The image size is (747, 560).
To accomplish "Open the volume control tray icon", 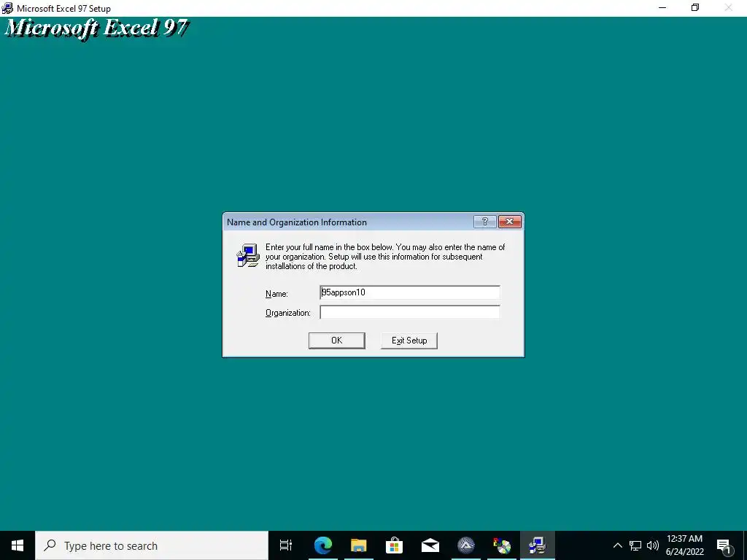I will coord(653,545).
